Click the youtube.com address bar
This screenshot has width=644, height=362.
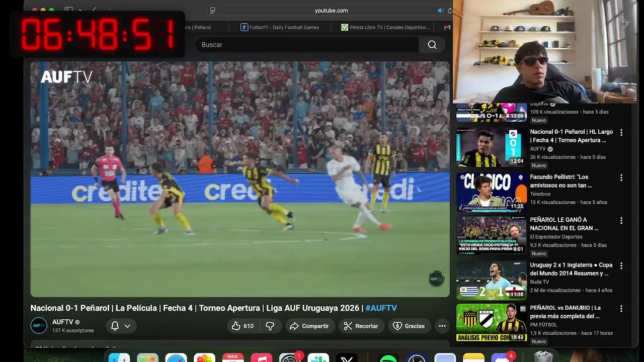331,11
